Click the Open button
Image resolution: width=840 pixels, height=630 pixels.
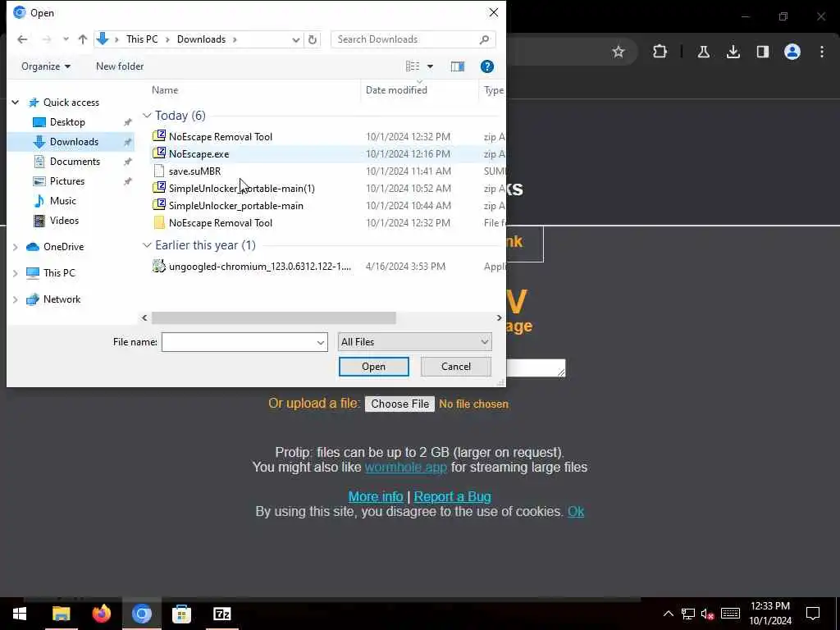(x=373, y=367)
